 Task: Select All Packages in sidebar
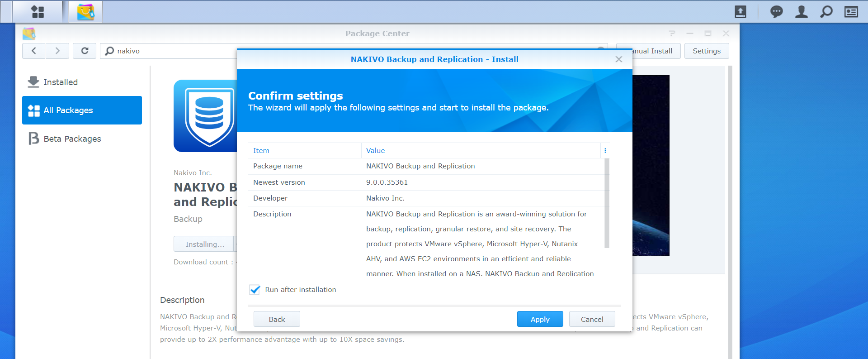pyautogui.click(x=82, y=110)
